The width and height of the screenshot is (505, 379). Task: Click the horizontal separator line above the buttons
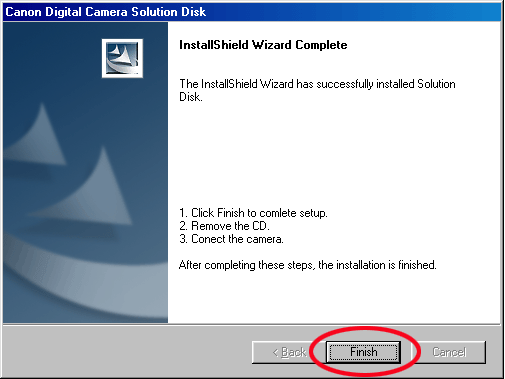point(252,324)
